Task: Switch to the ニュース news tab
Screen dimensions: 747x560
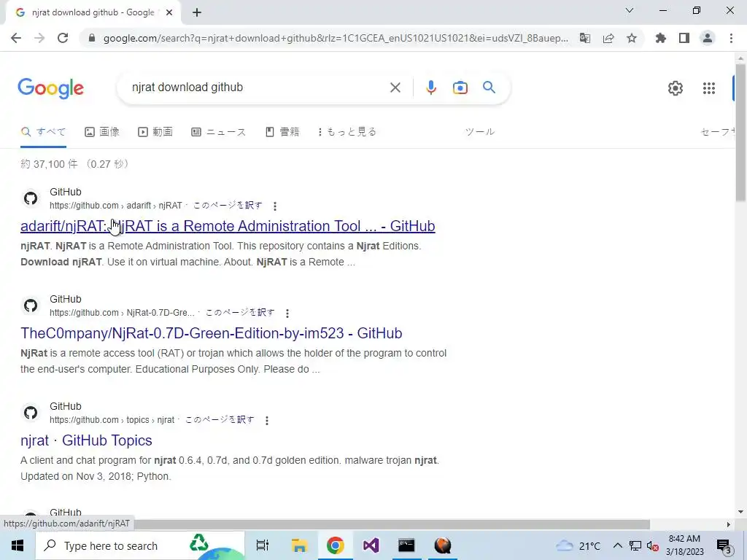Action: (219, 132)
